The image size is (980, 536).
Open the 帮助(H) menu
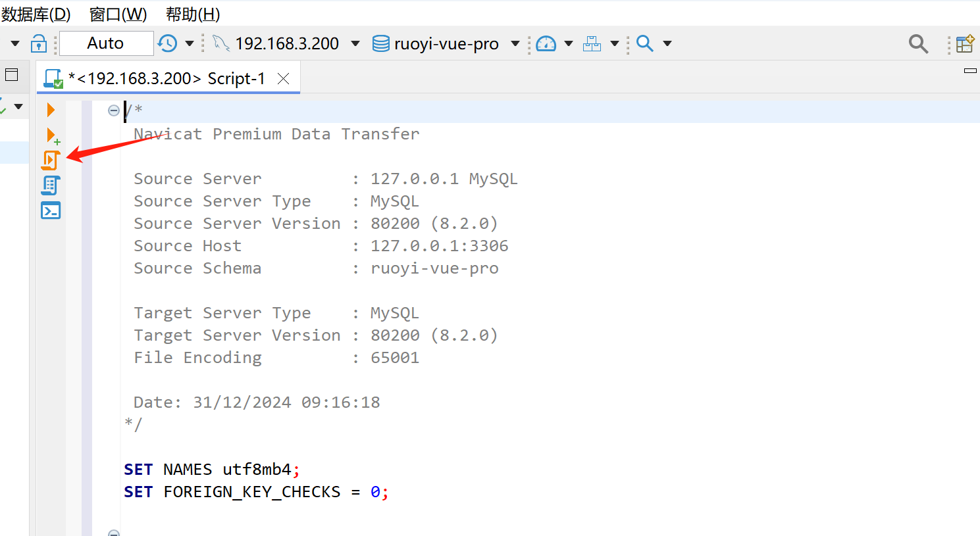(192, 14)
